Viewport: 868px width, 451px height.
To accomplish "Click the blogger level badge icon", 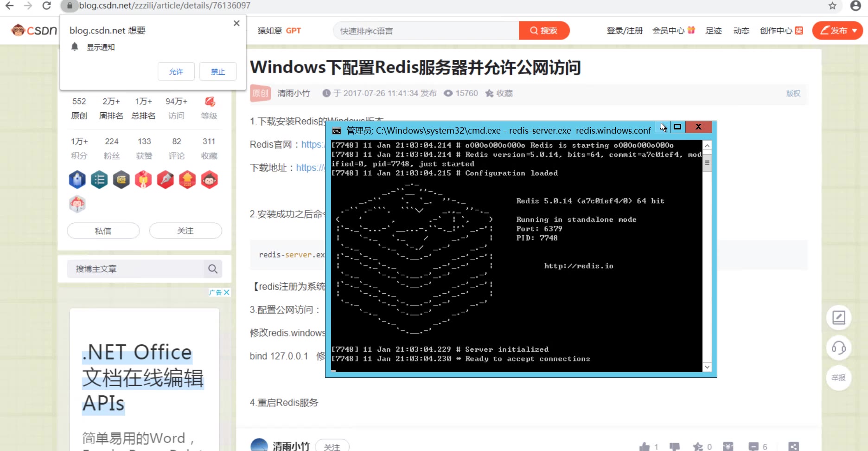I will click(210, 102).
